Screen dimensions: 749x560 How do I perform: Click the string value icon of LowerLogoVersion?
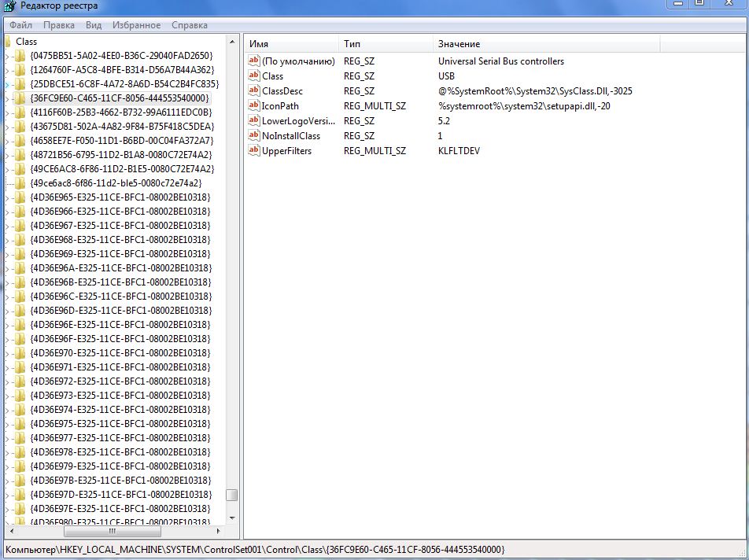[x=253, y=120]
